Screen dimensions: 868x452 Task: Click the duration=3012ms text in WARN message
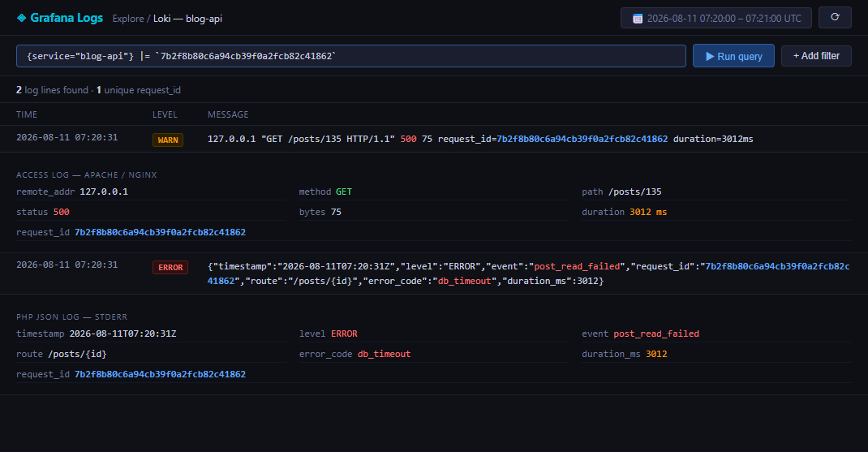(713, 139)
